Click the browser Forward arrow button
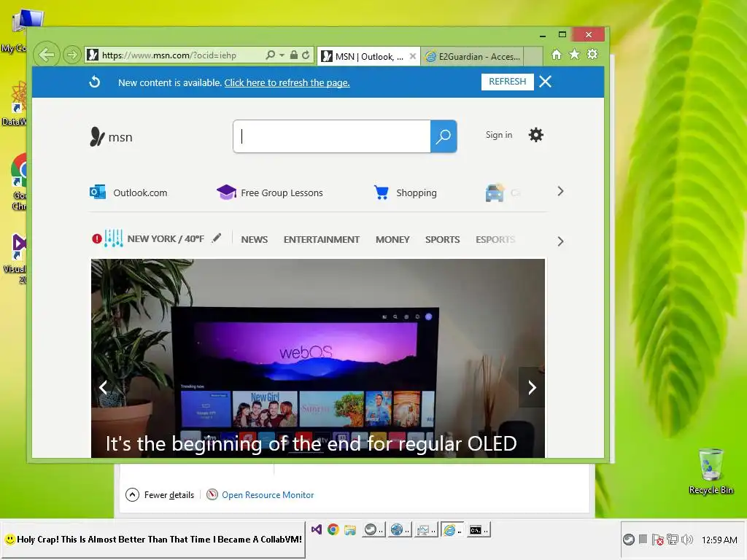The width and height of the screenshot is (747, 560). pos(71,55)
